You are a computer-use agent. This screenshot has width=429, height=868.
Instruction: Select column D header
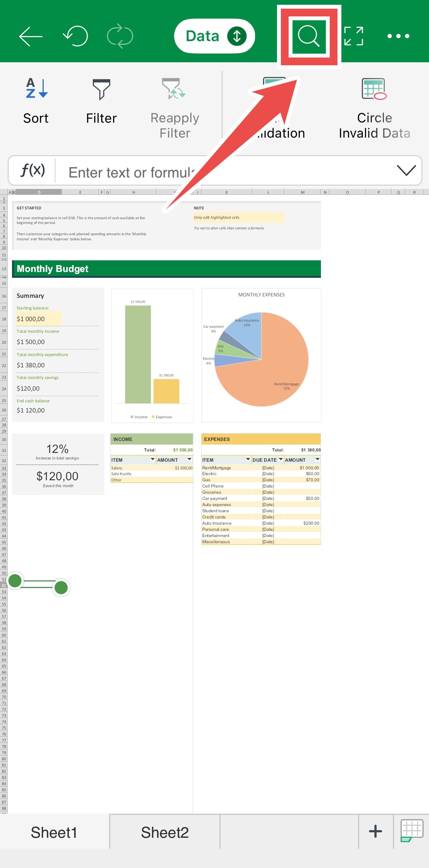[39, 192]
